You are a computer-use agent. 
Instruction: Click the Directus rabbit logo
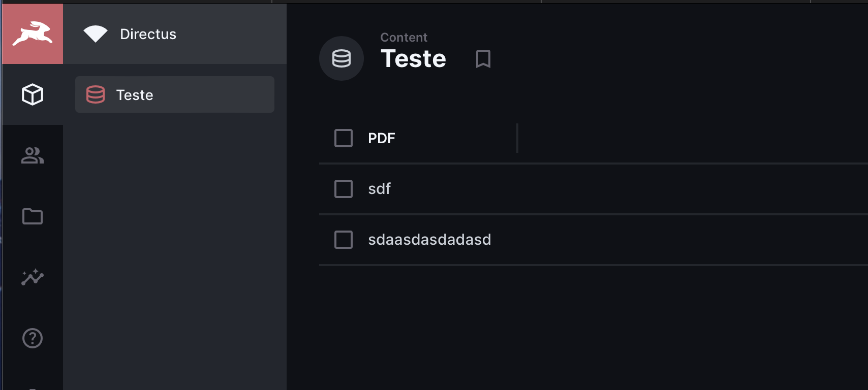33,34
